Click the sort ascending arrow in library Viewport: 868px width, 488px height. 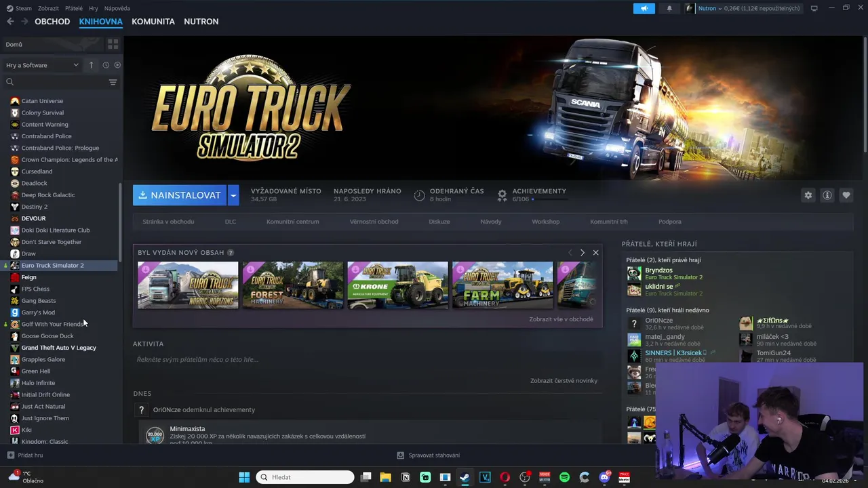point(91,65)
